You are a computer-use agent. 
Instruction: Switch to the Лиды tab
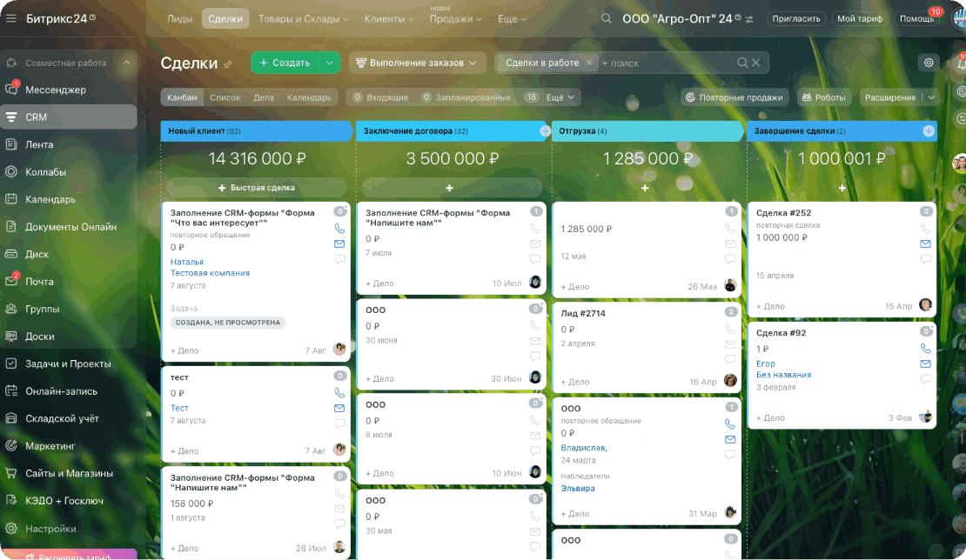click(179, 19)
